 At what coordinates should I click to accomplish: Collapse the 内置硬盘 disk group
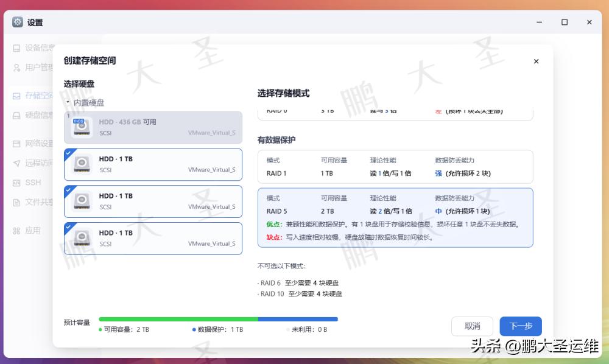(68, 103)
